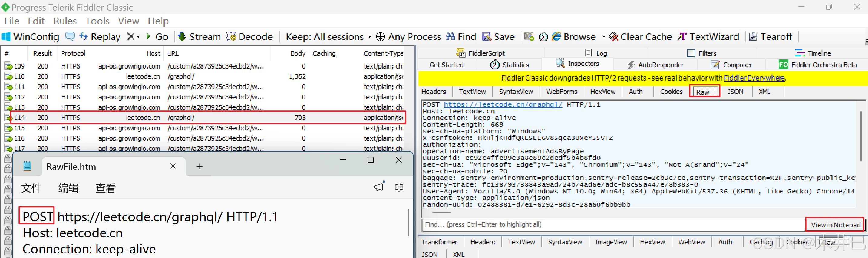Sort sessions by Result column header

pyautogui.click(x=42, y=53)
